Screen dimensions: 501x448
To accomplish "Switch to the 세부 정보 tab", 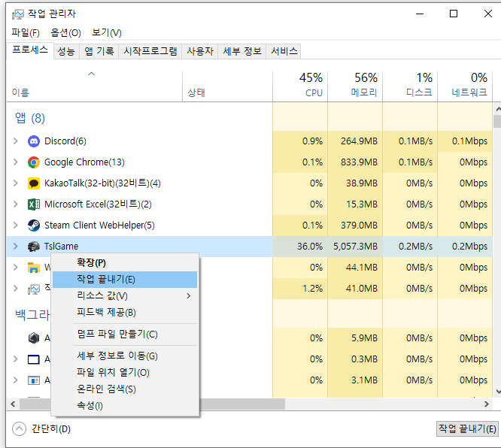I will [x=242, y=51].
